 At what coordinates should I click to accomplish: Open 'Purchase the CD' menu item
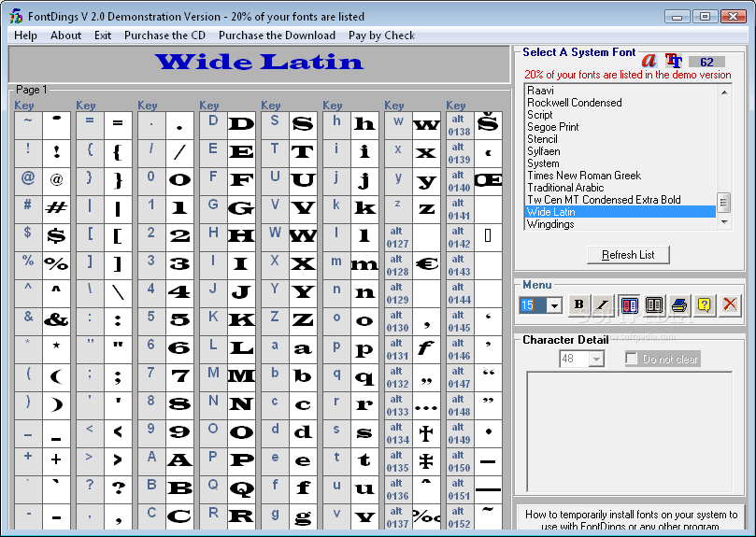tap(164, 35)
